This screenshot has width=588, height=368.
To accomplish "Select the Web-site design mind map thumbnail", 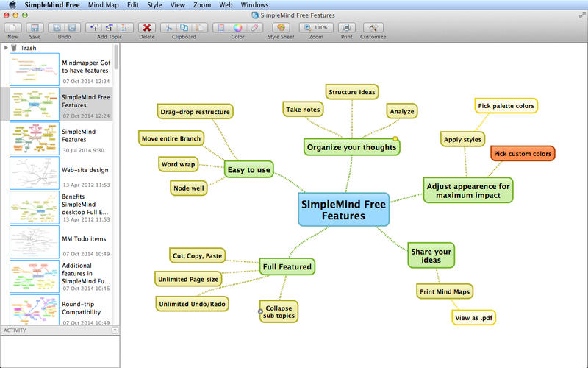I will [x=35, y=172].
